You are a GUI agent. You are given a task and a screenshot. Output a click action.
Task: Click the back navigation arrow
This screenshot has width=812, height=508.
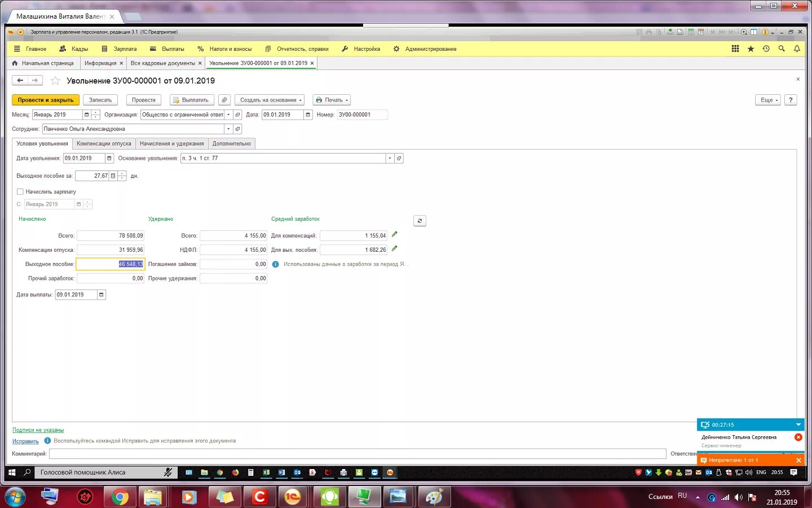click(x=20, y=81)
